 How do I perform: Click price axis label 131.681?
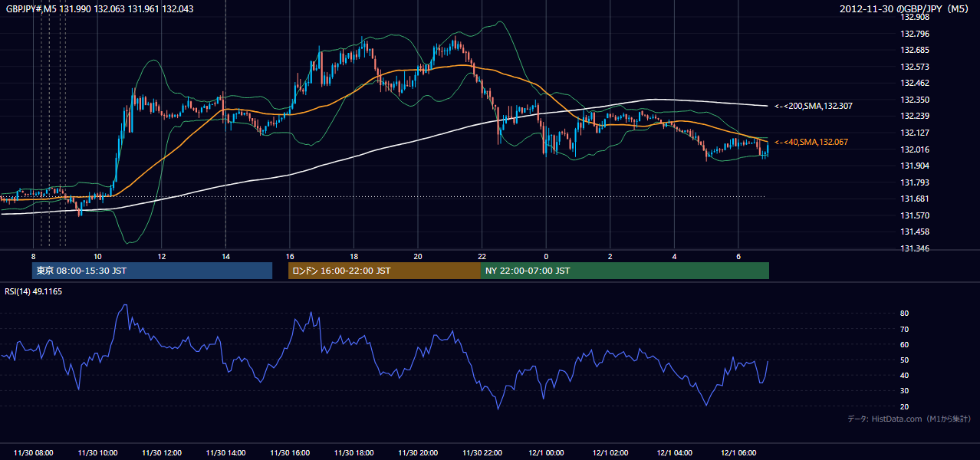coord(914,199)
